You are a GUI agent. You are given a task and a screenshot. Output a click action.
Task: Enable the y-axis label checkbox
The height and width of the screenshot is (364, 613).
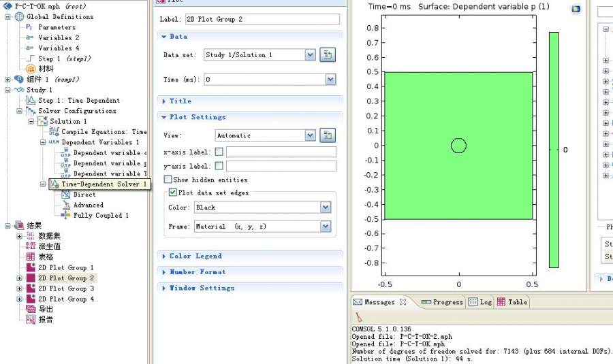[x=219, y=166]
